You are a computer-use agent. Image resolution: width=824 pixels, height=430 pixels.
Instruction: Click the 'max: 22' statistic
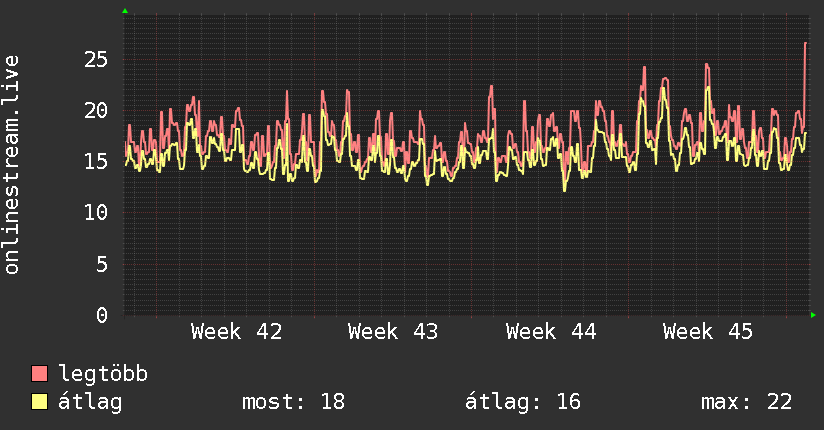click(x=746, y=402)
